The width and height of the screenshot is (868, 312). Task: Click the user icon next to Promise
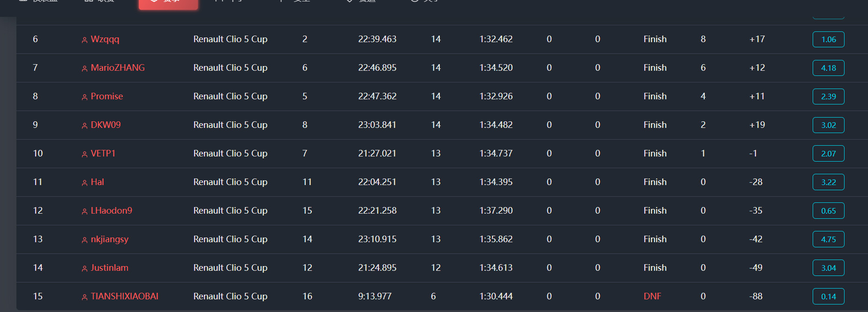[x=84, y=97]
